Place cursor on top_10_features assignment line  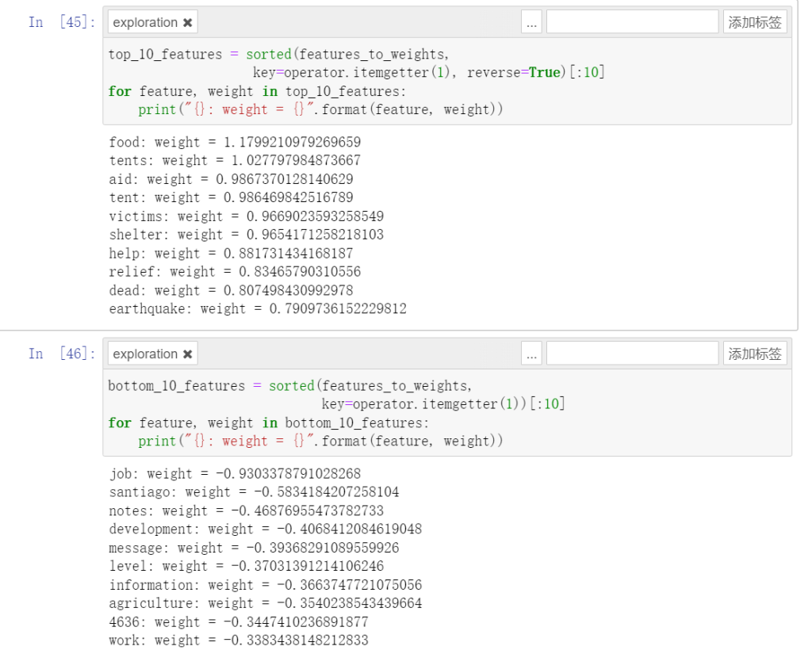[278, 55]
